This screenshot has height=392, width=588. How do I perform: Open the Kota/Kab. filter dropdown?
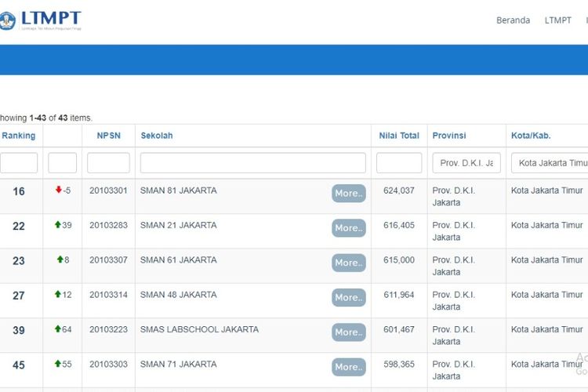pyautogui.click(x=549, y=163)
